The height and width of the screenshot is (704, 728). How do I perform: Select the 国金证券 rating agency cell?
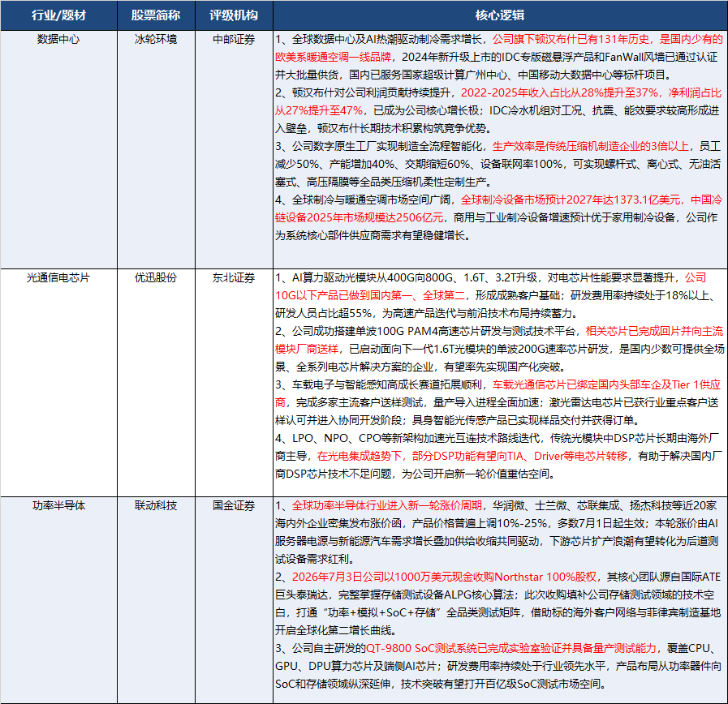tap(234, 600)
